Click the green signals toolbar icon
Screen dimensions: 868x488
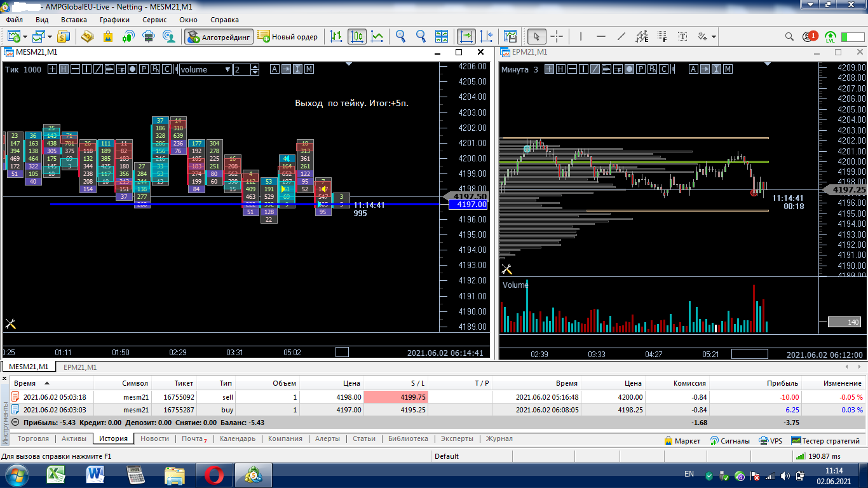click(128, 36)
